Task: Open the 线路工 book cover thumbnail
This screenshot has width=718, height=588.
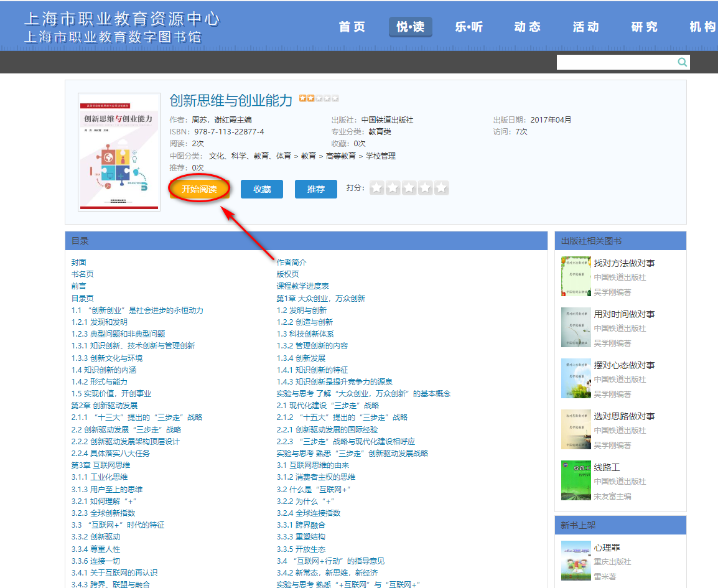Action: tap(576, 481)
